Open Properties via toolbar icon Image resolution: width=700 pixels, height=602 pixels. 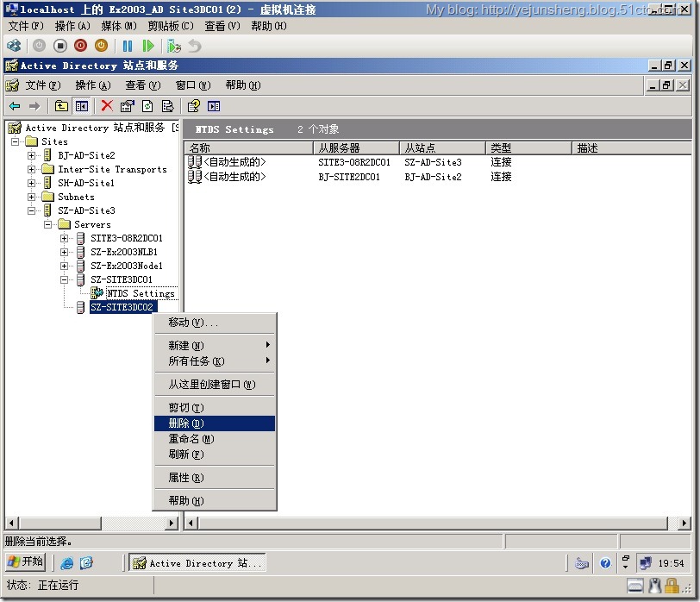tap(127, 106)
